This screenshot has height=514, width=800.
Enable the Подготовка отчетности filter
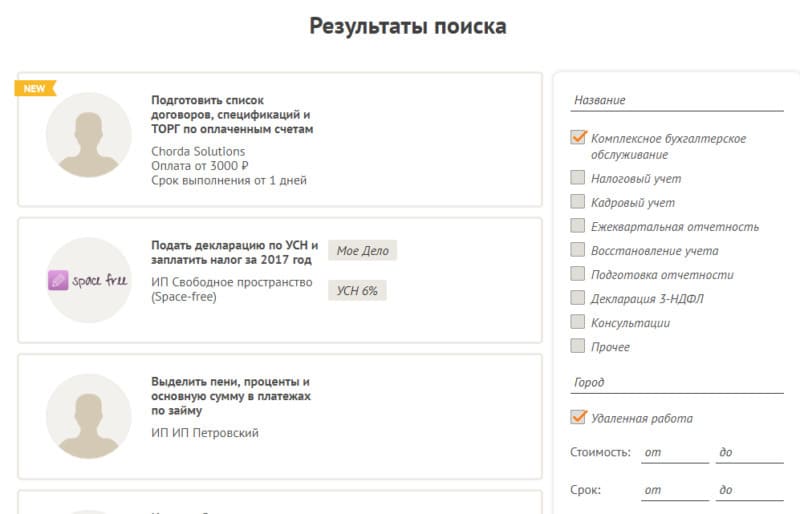pyautogui.click(x=578, y=274)
